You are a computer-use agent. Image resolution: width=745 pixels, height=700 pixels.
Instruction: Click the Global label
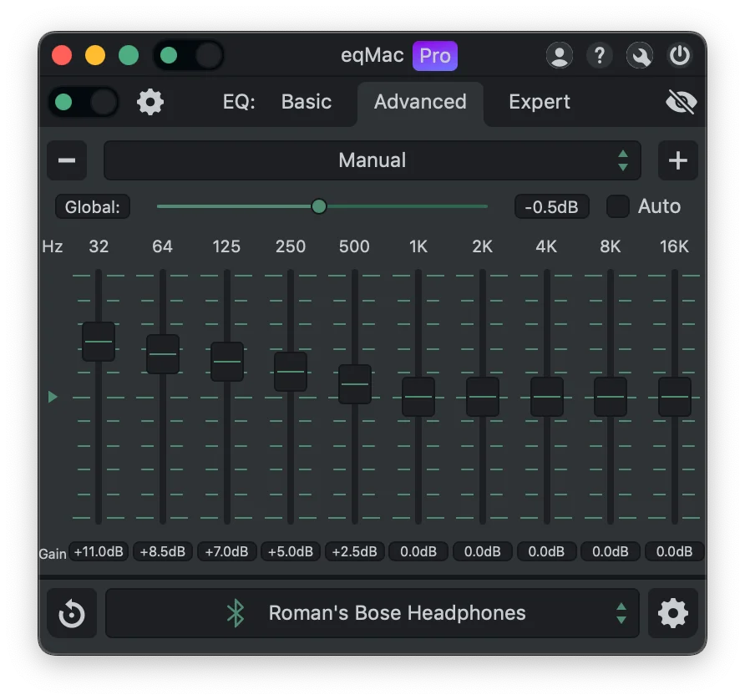pos(92,206)
